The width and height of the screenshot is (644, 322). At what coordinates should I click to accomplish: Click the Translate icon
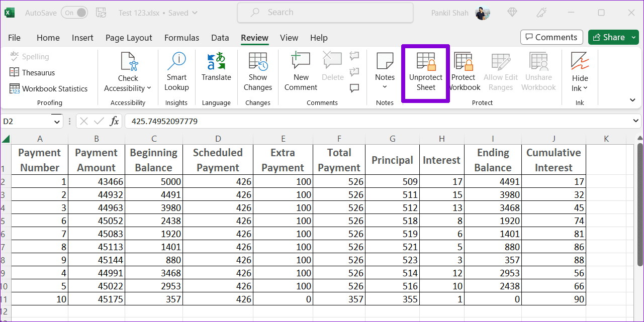click(216, 62)
